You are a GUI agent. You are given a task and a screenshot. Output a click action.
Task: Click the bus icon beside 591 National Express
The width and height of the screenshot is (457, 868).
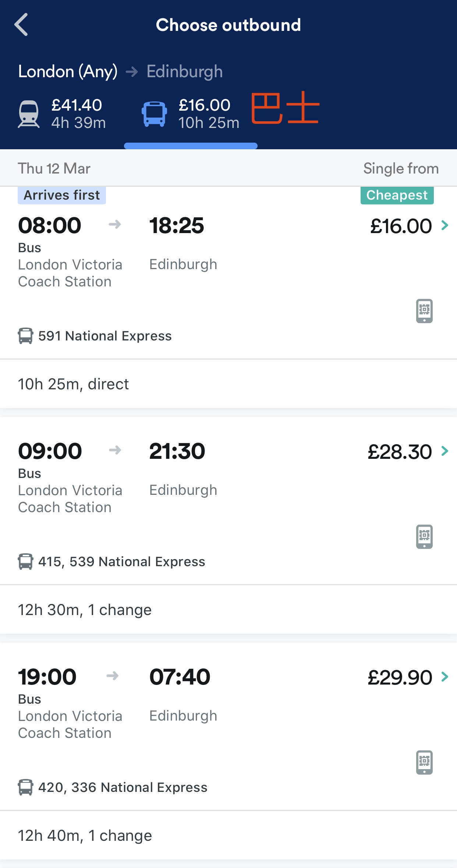(x=25, y=336)
